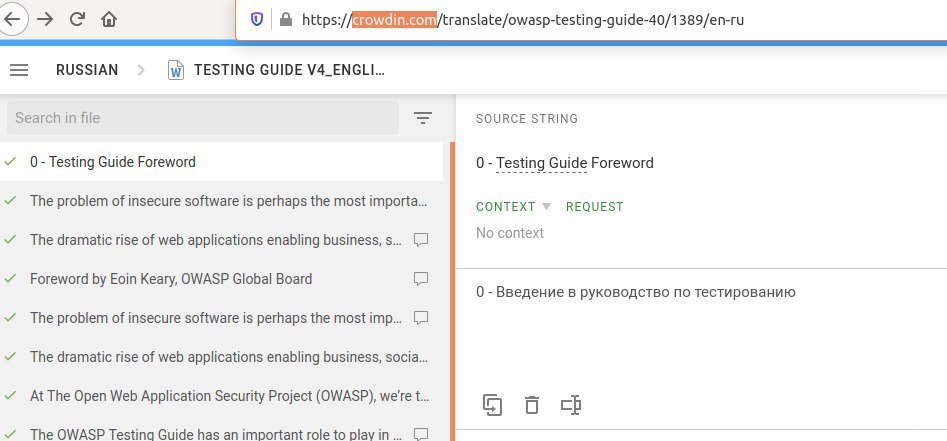Focus the Search in file field
Viewport: 947px width, 441px height.
202,118
